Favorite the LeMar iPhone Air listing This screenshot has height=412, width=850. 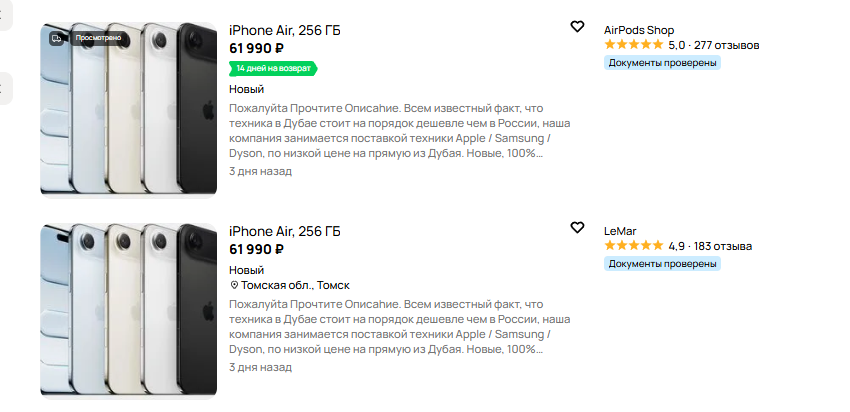pos(577,228)
